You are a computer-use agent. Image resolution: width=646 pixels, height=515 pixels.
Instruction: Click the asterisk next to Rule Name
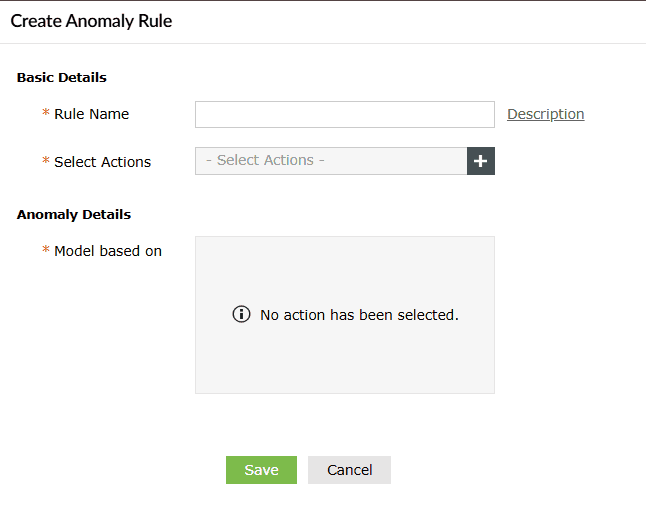pyautogui.click(x=46, y=114)
